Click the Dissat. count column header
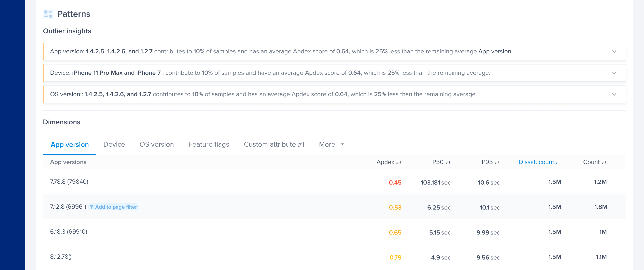 [536, 162]
